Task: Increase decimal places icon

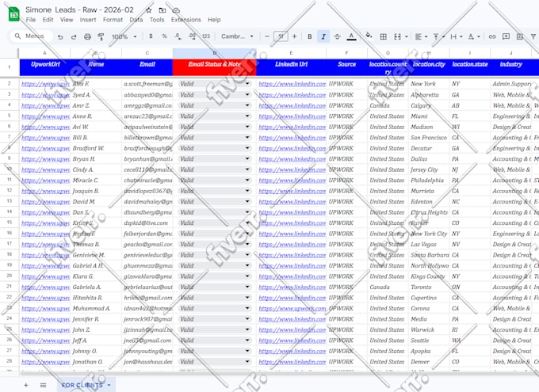Action: coord(192,36)
